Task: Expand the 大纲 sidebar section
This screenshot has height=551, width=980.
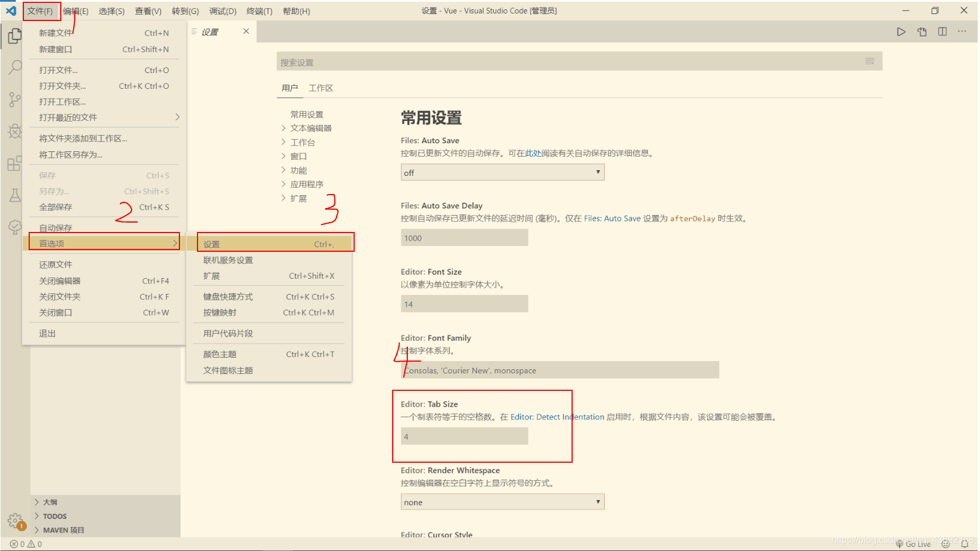Action: click(105, 502)
